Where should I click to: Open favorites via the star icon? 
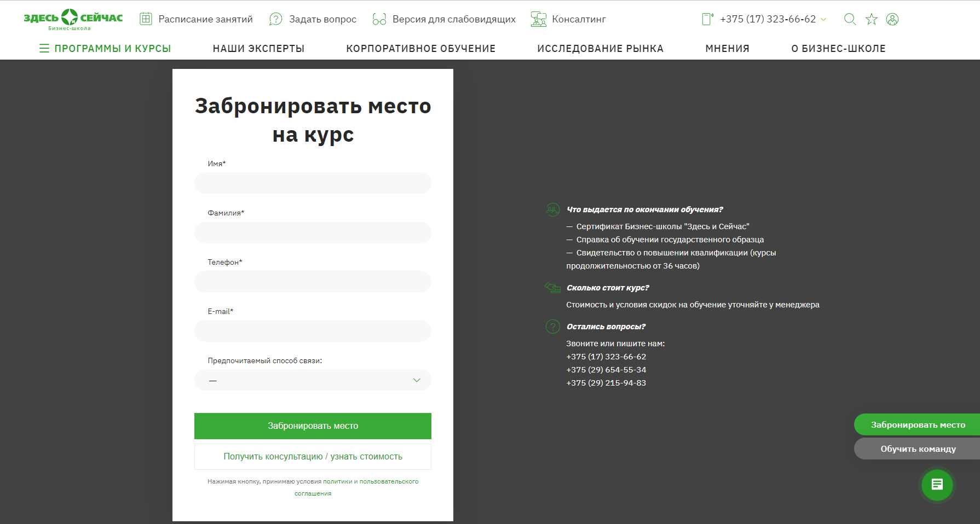pyautogui.click(x=872, y=19)
